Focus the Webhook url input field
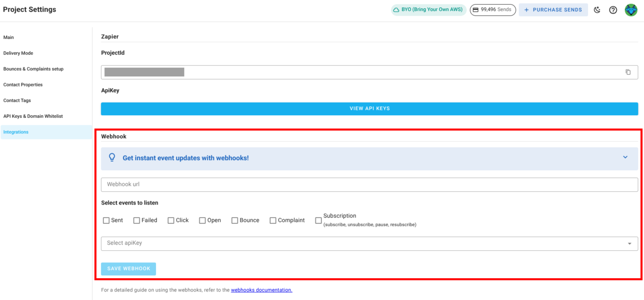 pos(369,184)
